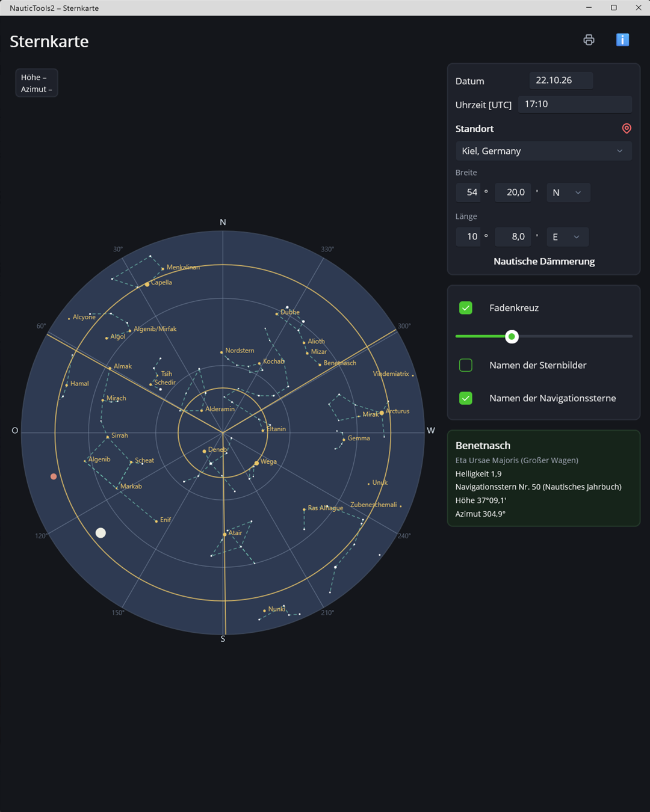Image resolution: width=650 pixels, height=812 pixels.
Task: Open the print dialog via printer icon
Action: coord(589,40)
